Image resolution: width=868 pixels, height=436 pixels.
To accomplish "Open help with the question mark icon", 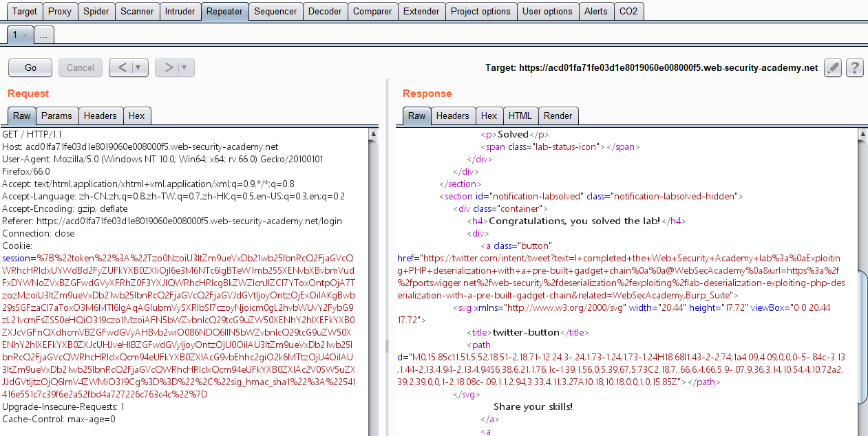I will click(x=855, y=67).
